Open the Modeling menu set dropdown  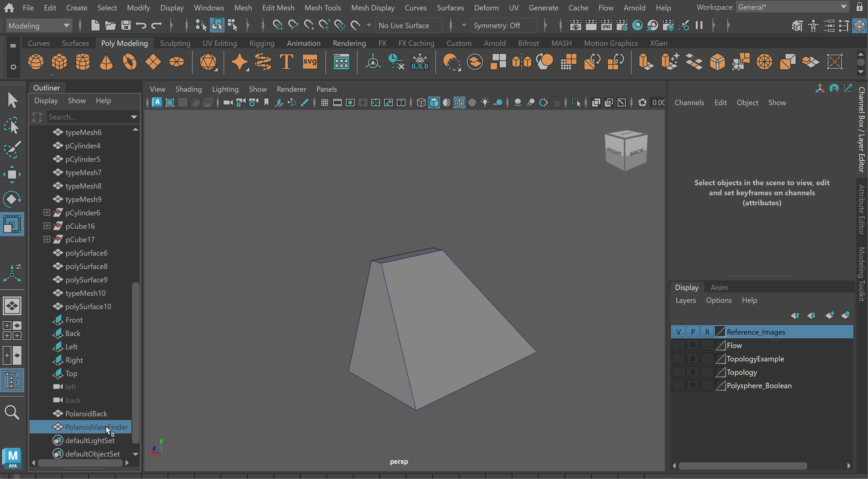click(x=39, y=25)
